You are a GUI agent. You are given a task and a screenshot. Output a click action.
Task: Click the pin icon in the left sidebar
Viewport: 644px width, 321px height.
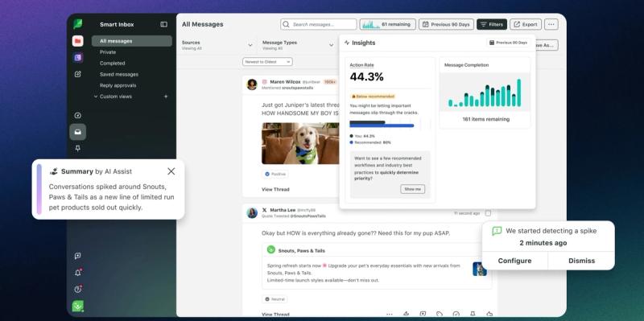click(77, 149)
